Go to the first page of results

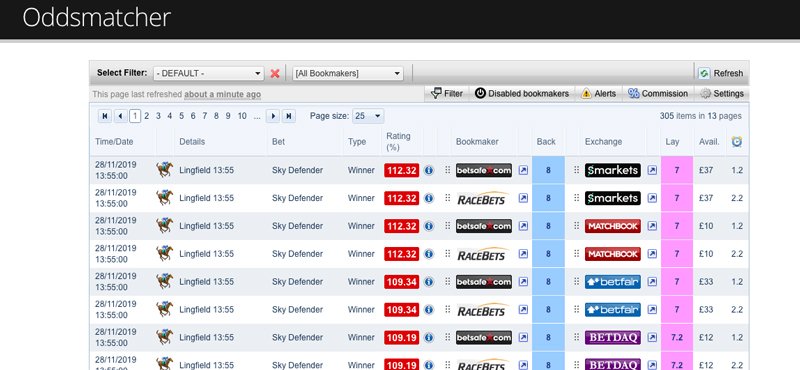pos(105,116)
